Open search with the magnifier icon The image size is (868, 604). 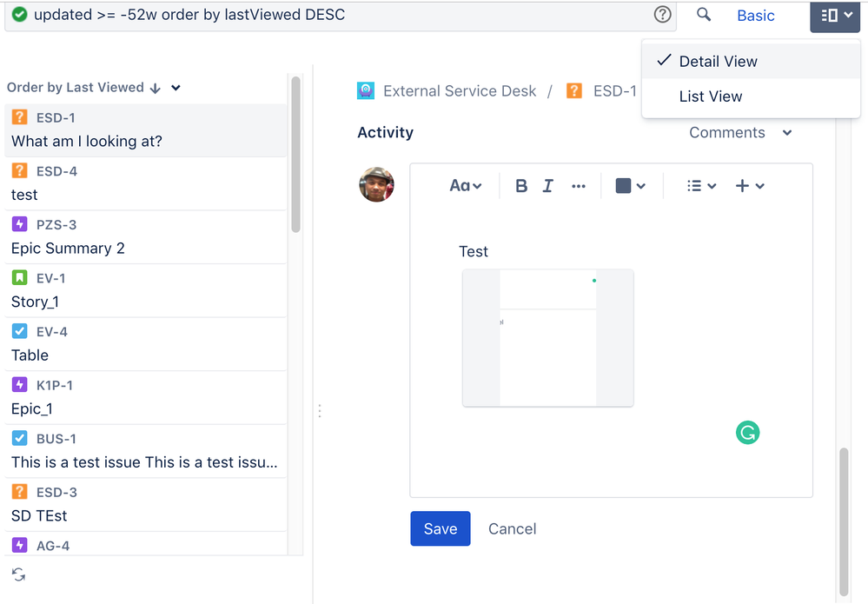(703, 15)
